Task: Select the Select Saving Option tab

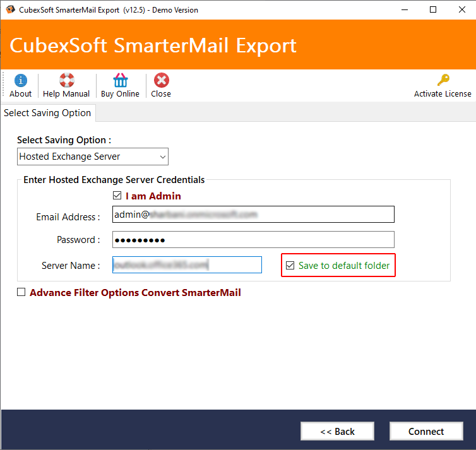Action: coord(47,113)
